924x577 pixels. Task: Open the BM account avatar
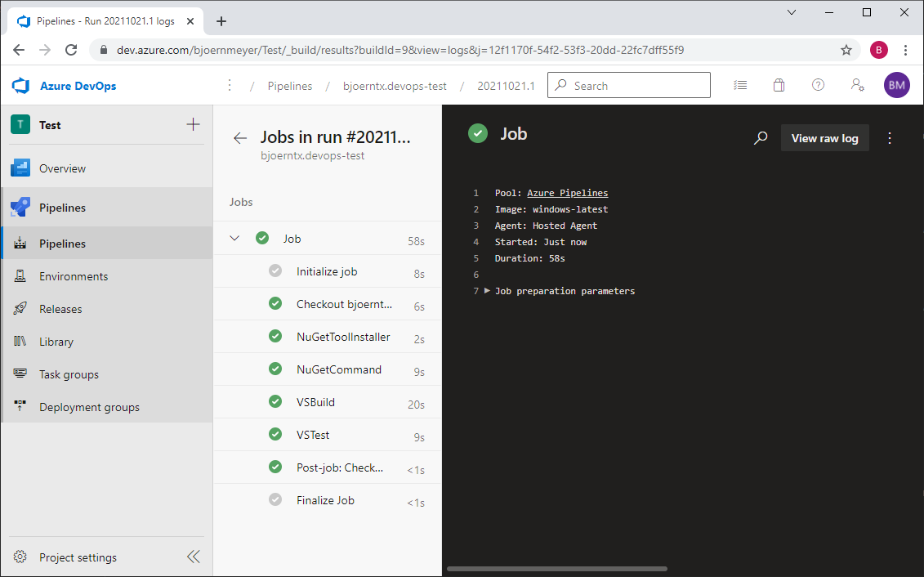897,86
